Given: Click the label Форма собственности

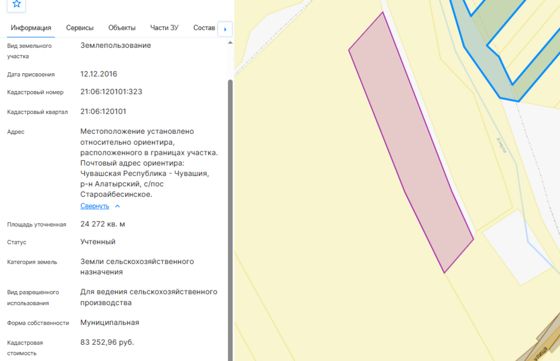Looking at the screenshot, I should click(x=38, y=323).
